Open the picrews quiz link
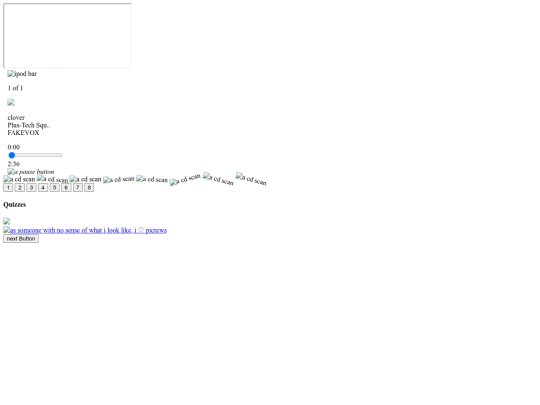Viewport: 540px width, 405px height. [85, 230]
